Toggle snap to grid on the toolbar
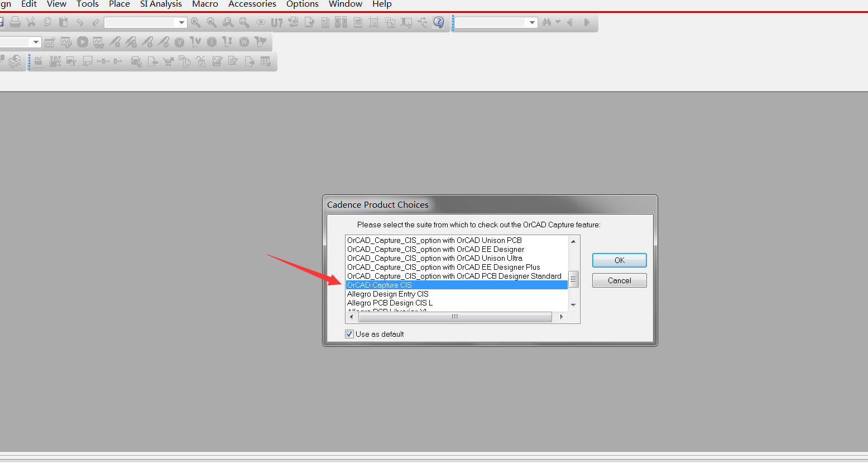Screen dimensions: 868x463 373,22
